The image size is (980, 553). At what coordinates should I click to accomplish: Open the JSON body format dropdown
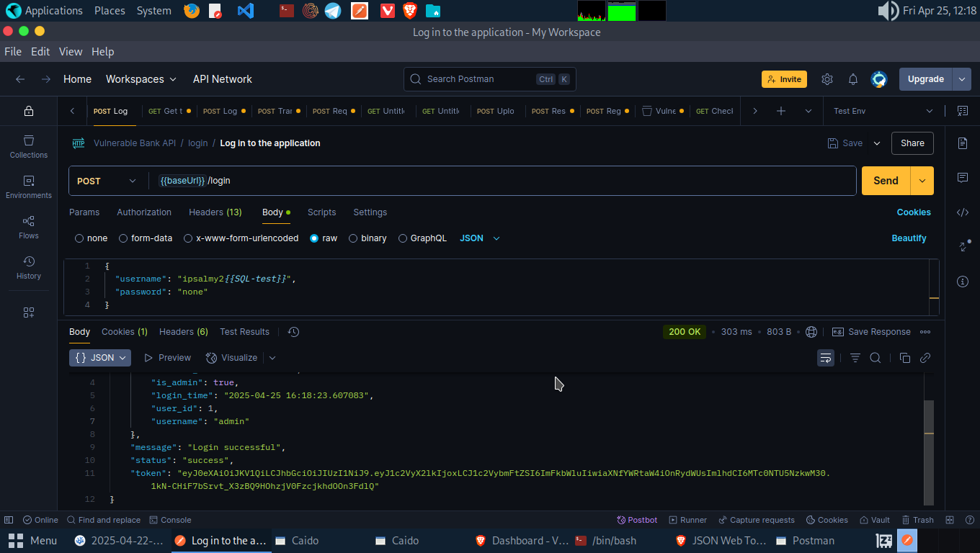[480, 238]
